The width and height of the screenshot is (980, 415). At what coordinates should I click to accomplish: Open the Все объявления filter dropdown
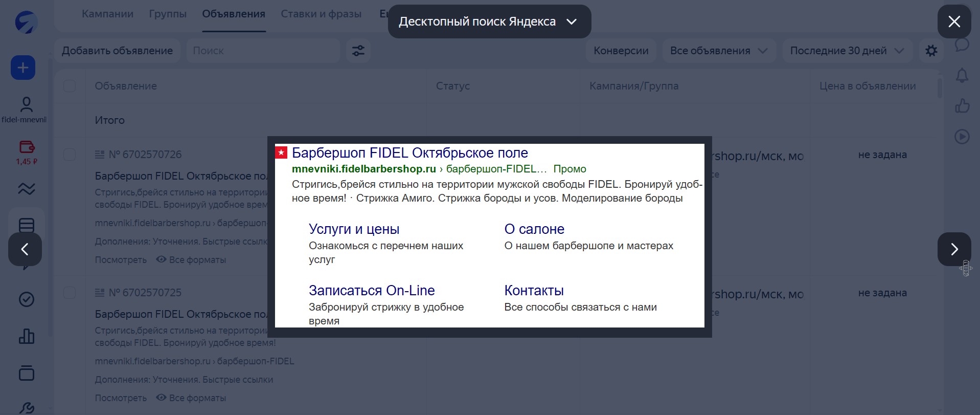coord(719,51)
